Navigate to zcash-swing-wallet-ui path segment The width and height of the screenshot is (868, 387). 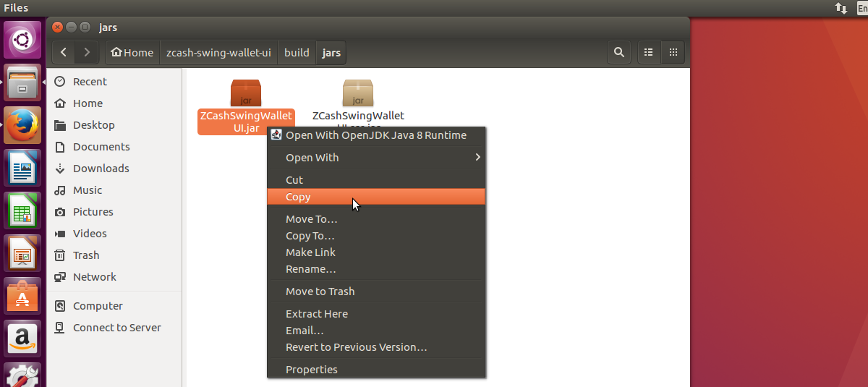[x=218, y=52]
